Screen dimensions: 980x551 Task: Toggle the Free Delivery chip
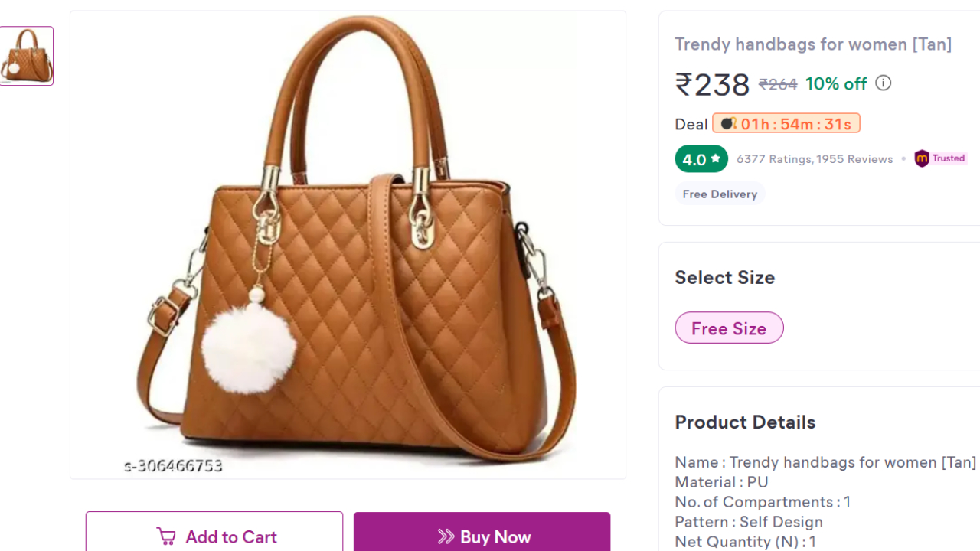point(720,194)
